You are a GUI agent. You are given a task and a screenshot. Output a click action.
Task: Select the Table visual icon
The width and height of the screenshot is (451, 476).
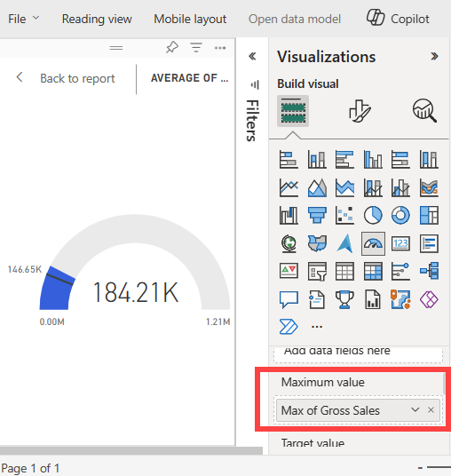coord(344,271)
